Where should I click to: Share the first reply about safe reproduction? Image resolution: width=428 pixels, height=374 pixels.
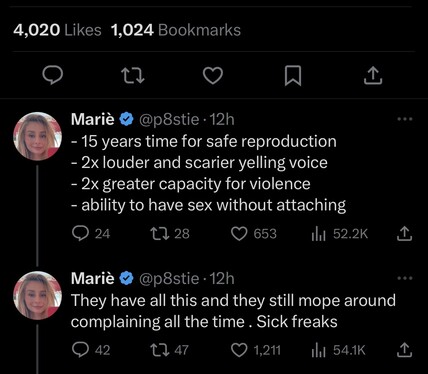click(404, 234)
